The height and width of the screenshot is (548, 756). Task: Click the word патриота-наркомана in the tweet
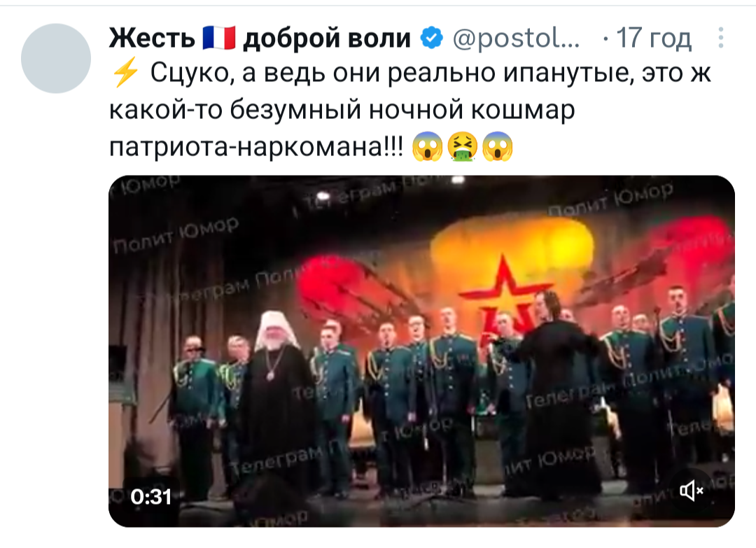coord(256,146)
